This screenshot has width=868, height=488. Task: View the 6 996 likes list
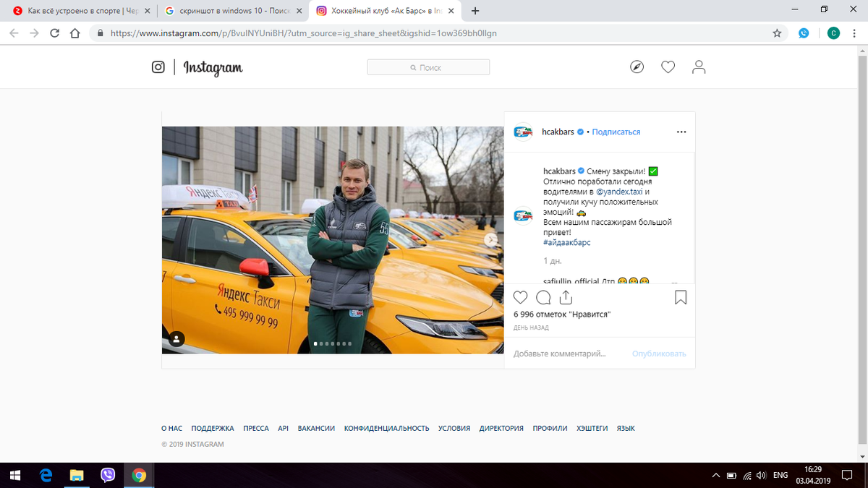click(x=562, y=314)
